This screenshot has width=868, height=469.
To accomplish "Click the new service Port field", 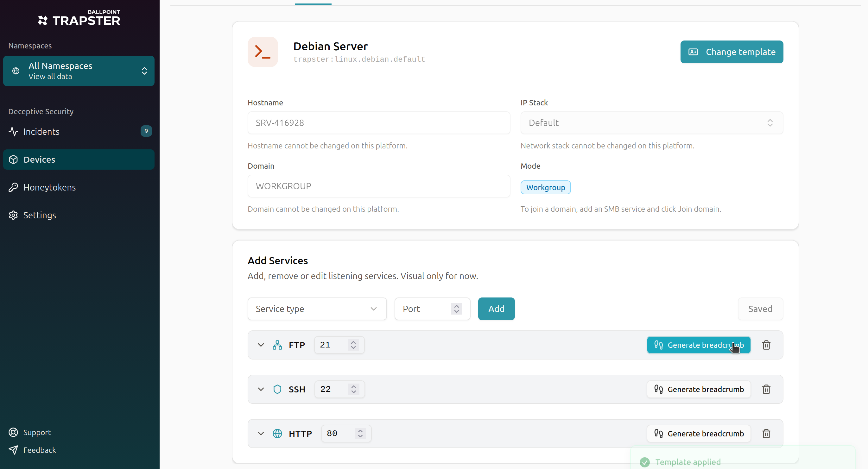I will coord(432,309).
